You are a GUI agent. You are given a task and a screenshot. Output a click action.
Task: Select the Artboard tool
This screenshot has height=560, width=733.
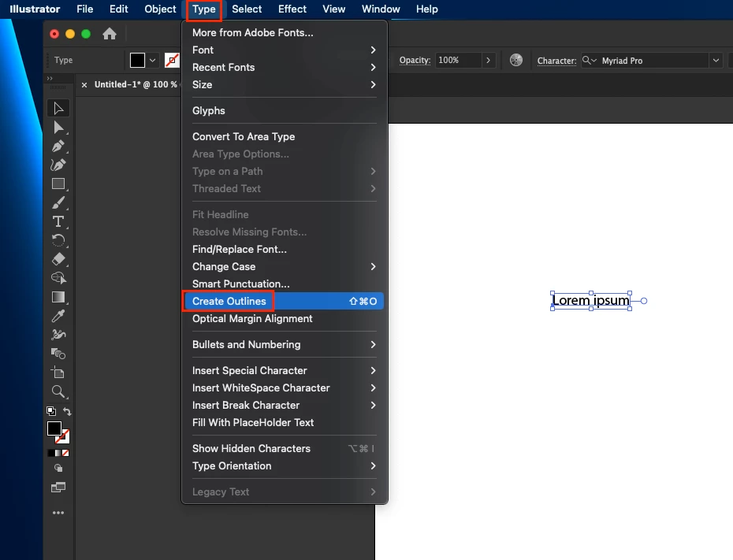click(58, 373)
